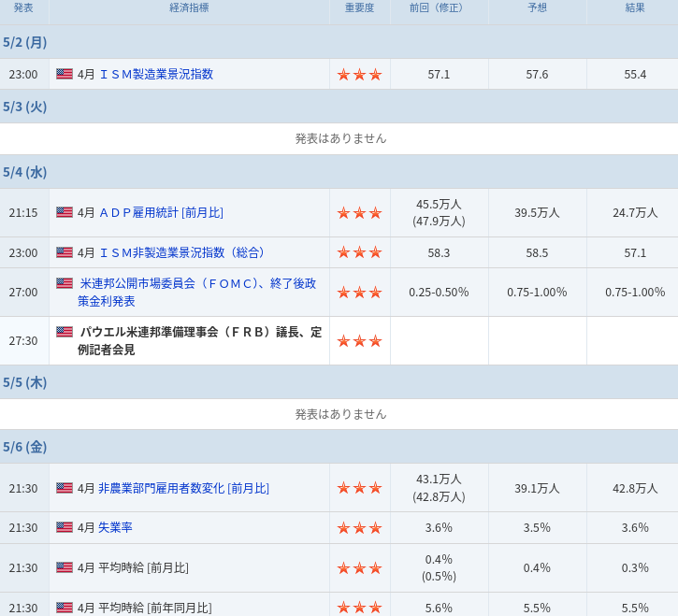Click the 経済指標 column header
The image size is (678, 616).
coord(189,7)
